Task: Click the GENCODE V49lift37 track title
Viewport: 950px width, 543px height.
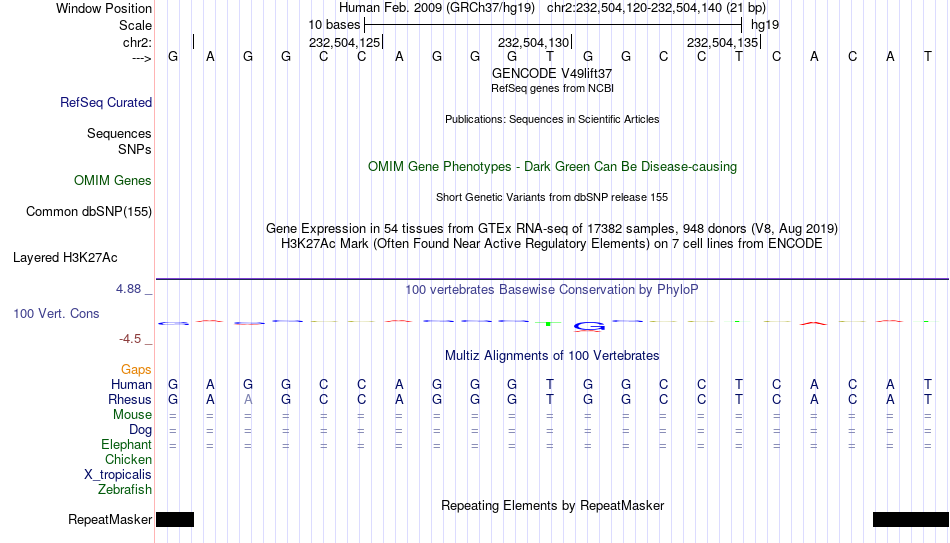Action: [552, 73]
